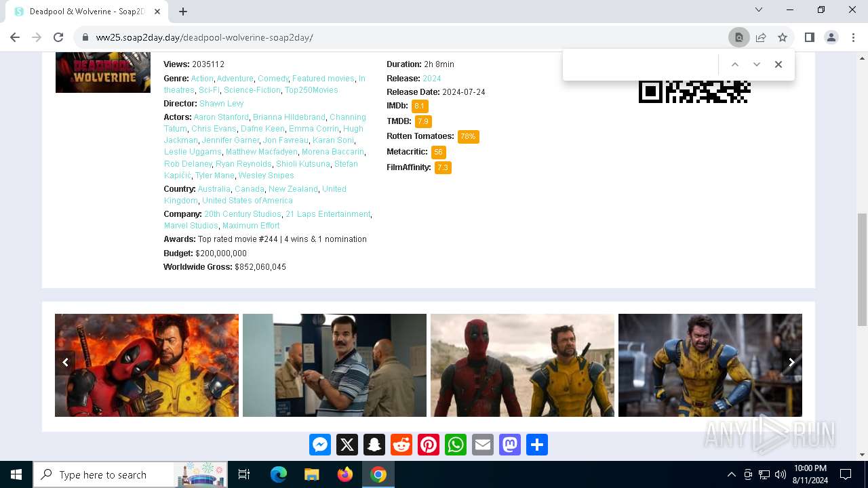Go back in browser history
The height and width of the screenshot is (488, 868).
15,37
